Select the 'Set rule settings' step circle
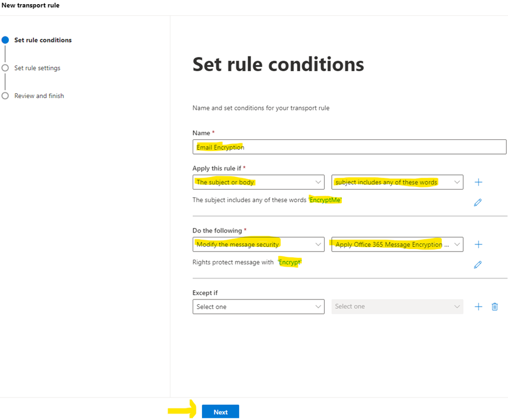This screenshot has width=508, height=420. (x=5, y=68)
